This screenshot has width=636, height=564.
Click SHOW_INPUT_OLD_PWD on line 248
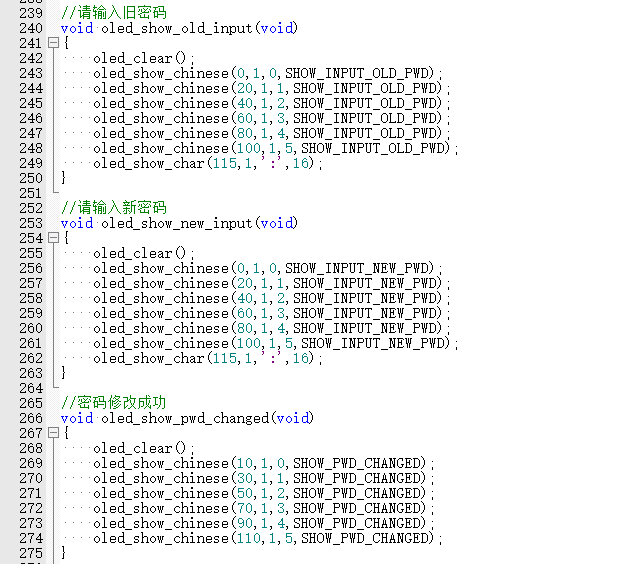pos(373,148)
